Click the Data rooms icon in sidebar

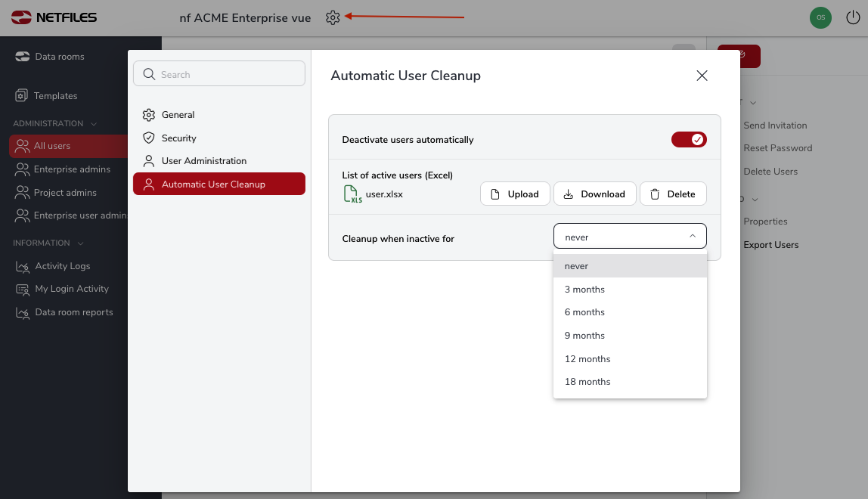pos(22,57)
